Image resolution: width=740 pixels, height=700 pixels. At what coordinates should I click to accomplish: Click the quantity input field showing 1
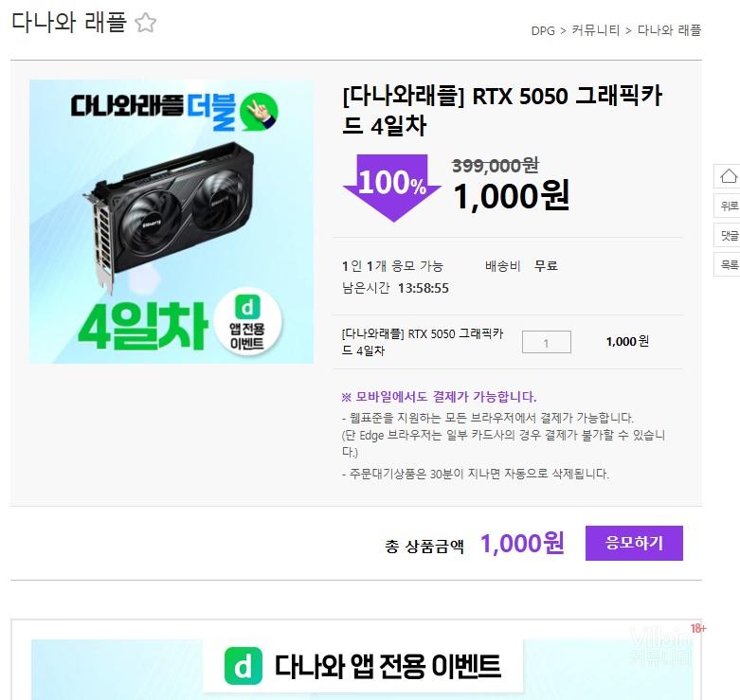point(546,343)
